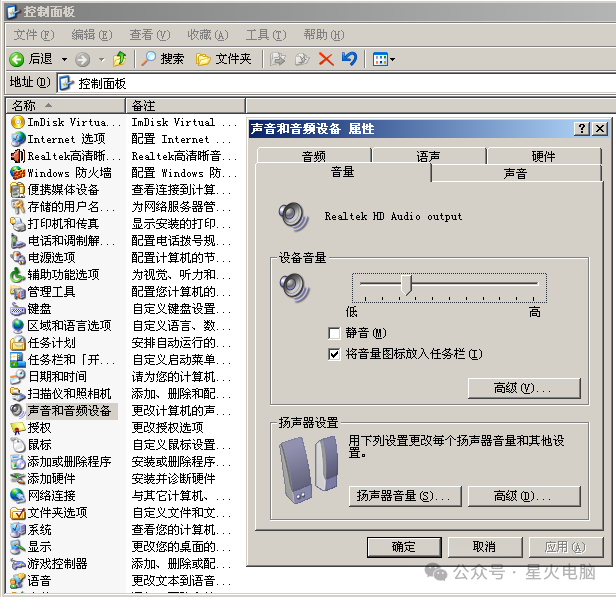The width and height of the screenshot is (616, 597).
Task: Click the Up one level folder icon
Action: [x=120, y=59]
